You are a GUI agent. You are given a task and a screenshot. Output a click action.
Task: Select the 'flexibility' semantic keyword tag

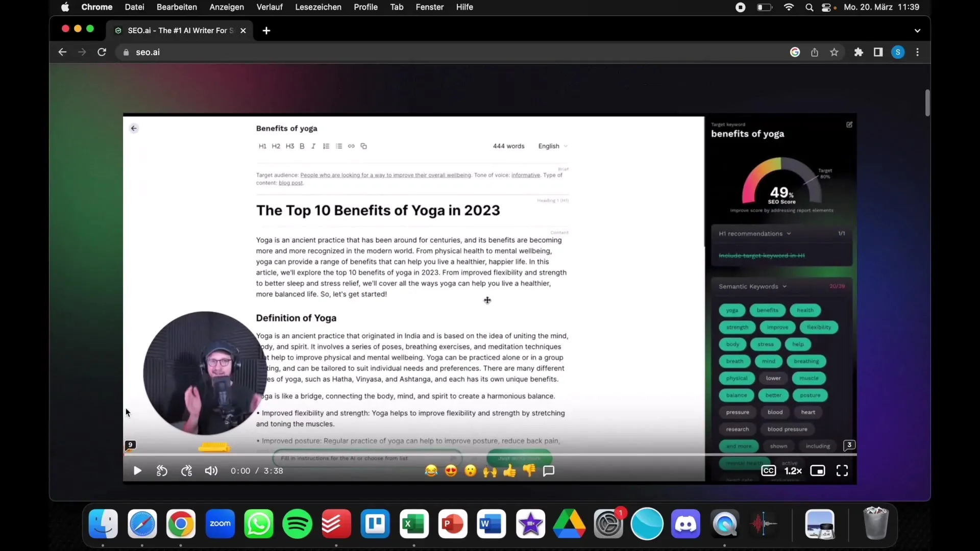[x=818, y=327]
